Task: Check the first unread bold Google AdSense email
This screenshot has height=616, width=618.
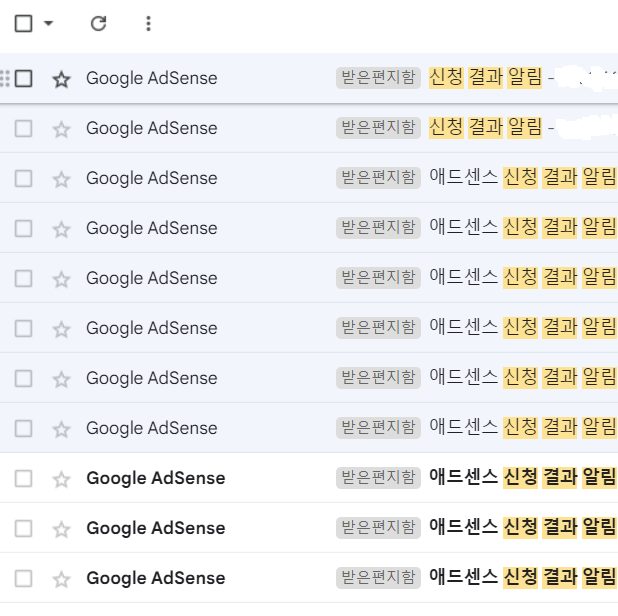Action: click(x=23, y=478)
